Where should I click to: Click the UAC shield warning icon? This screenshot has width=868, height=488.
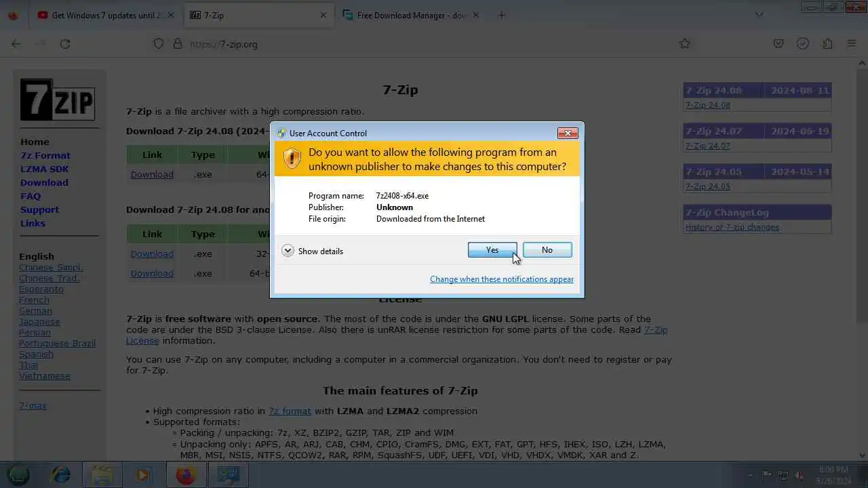click(292, 159)
